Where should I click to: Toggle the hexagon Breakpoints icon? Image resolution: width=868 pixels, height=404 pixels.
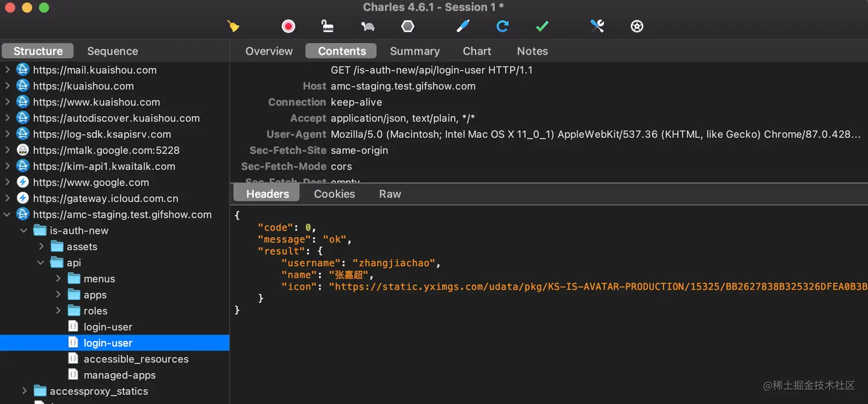tap(408, 26)
